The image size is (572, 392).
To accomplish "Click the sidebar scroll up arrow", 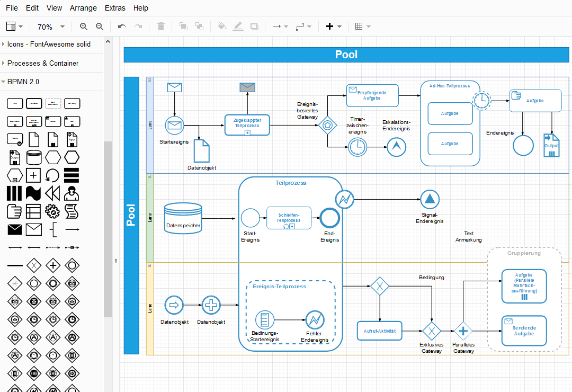I will 108,42.
